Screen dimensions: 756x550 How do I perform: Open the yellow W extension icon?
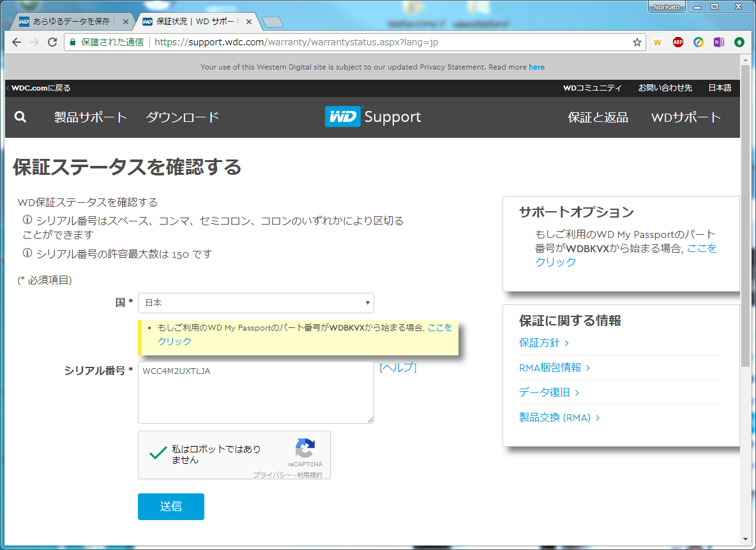coord(658,42)
